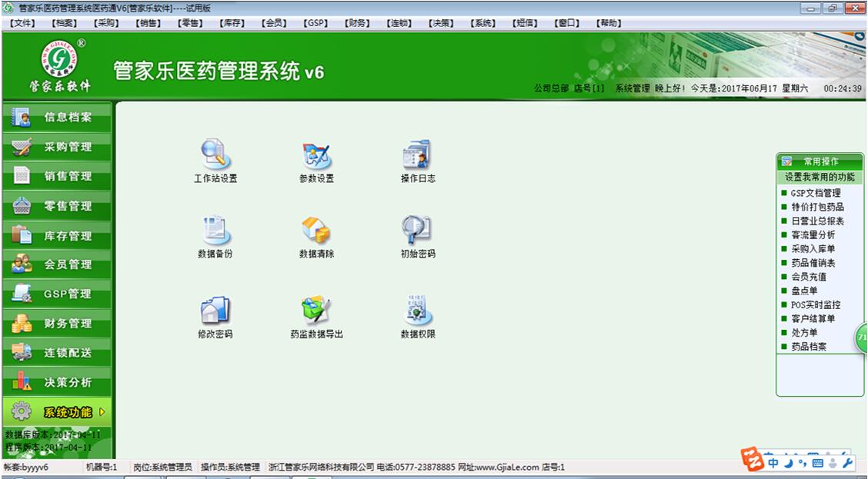Click the 帐套:byyyv6 status bar entry

pos(27,467)
